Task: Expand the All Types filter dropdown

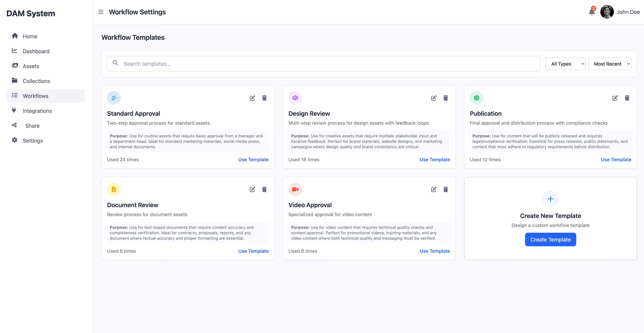Action: pyautogui.click(x=565, y=64)
